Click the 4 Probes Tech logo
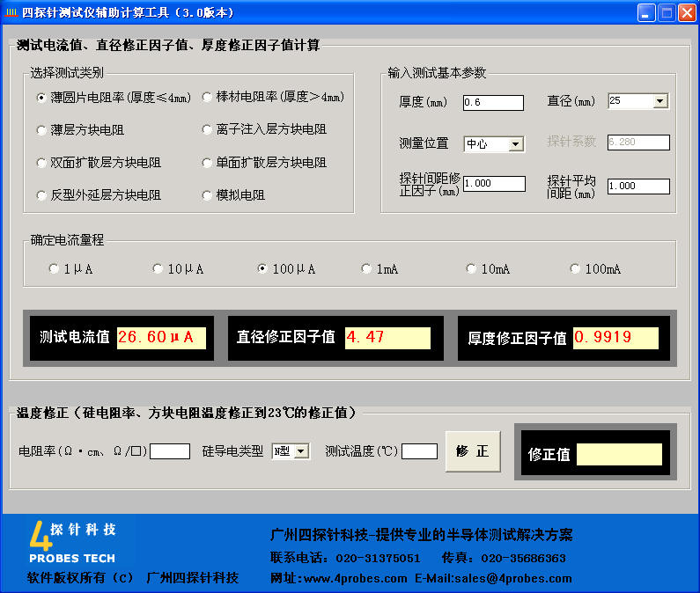The width and height of the screenshot is (700, 593). click(72, 542)
